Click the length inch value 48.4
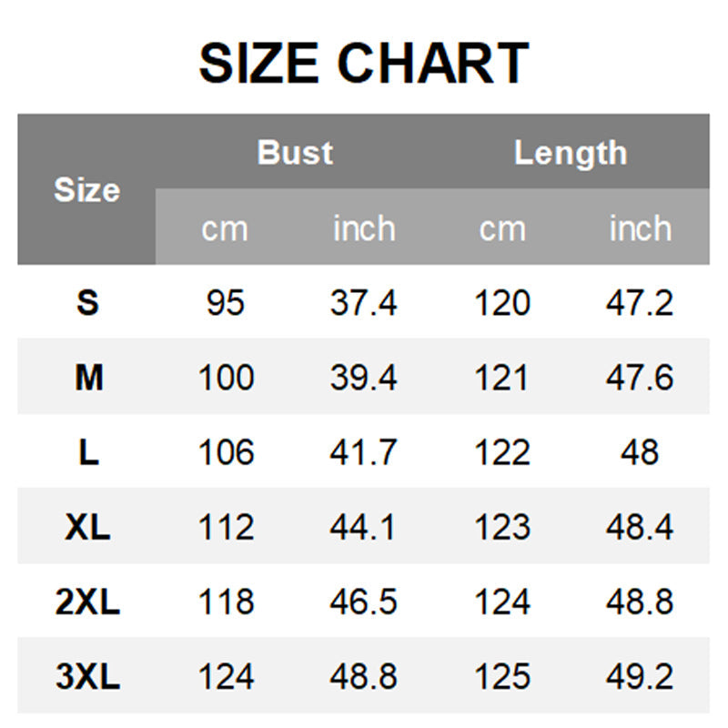 pyautogui.click(x=640, y=527)
